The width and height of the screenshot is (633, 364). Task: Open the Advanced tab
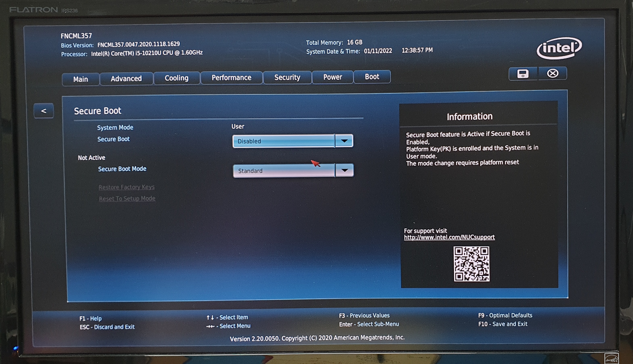click(x=126, y=79)
